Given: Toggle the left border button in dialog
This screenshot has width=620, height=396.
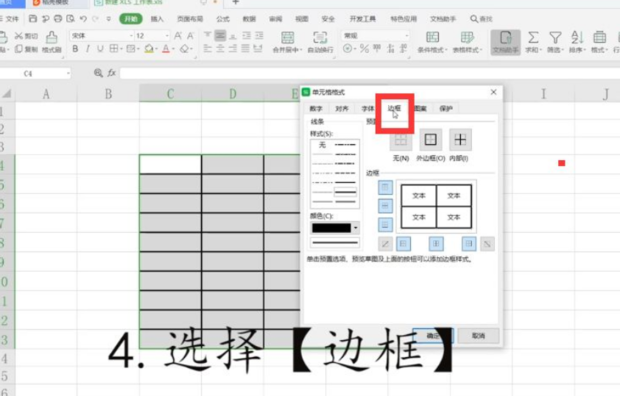Looking at the screenshot, I should pos(403,244).
